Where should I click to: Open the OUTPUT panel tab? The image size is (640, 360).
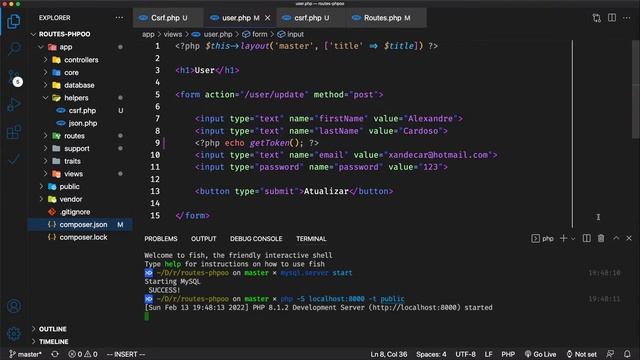pos(203,238)
